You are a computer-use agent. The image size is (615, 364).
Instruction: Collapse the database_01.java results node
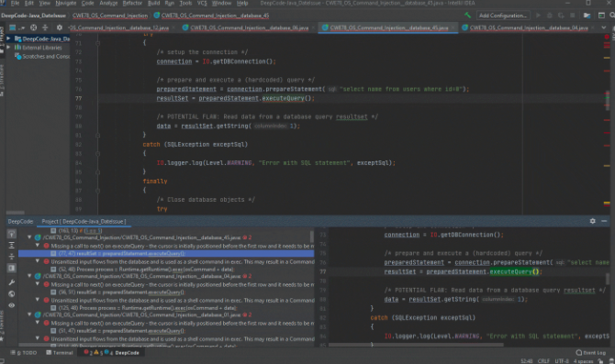coord(29,314)
